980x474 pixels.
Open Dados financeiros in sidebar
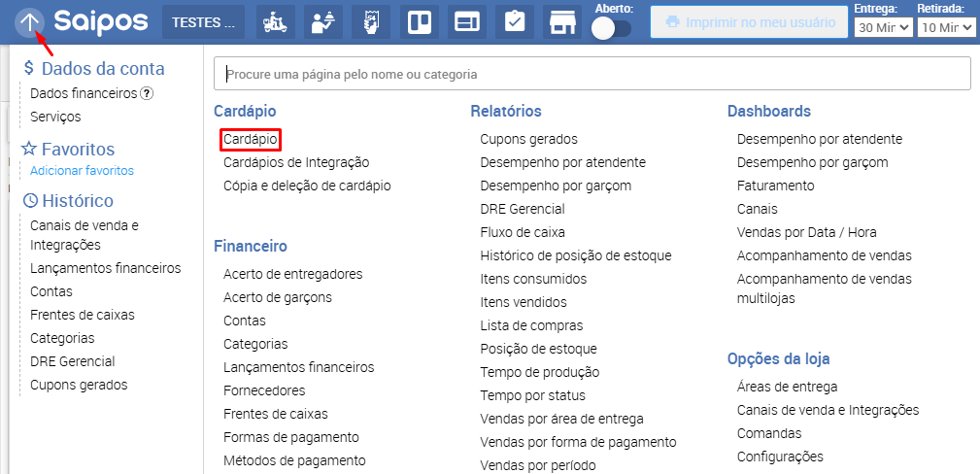pos(84,94)
